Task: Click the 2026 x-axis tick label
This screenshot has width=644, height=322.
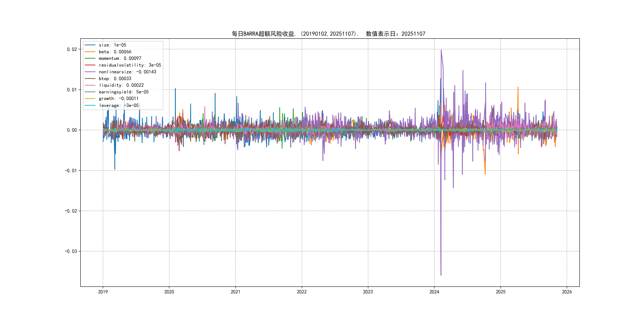Action: 567,292
